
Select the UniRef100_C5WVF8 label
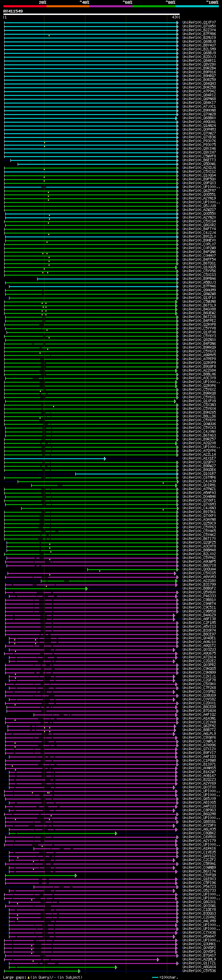click(199, 156)
